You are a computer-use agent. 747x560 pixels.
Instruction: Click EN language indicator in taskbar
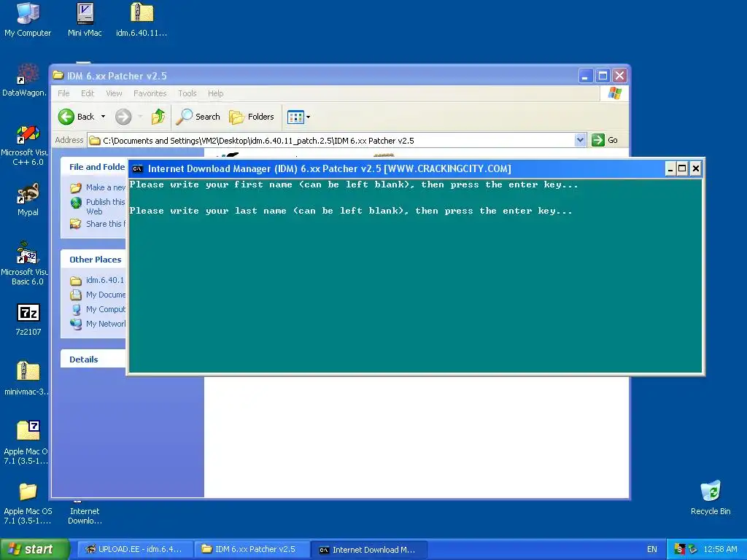(651, 549)
